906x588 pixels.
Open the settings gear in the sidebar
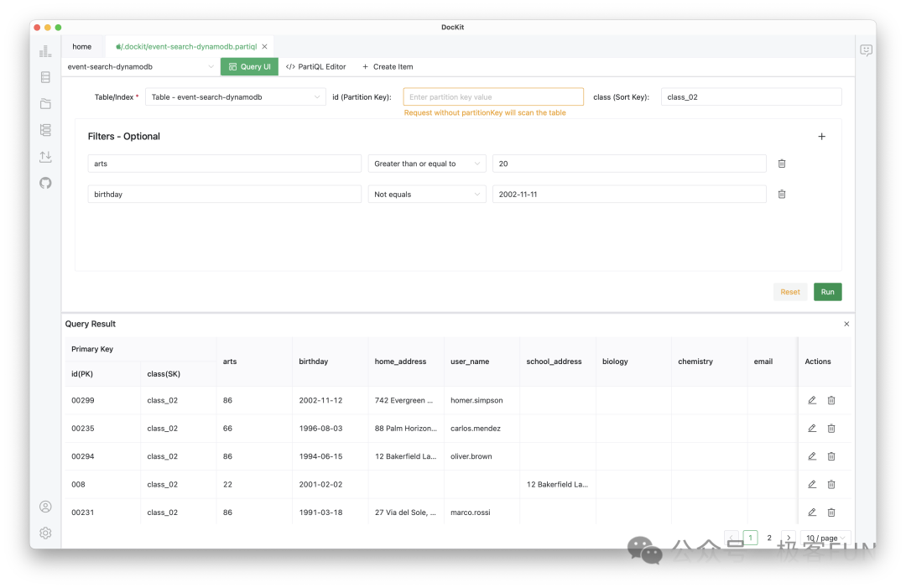pos(45,533)
